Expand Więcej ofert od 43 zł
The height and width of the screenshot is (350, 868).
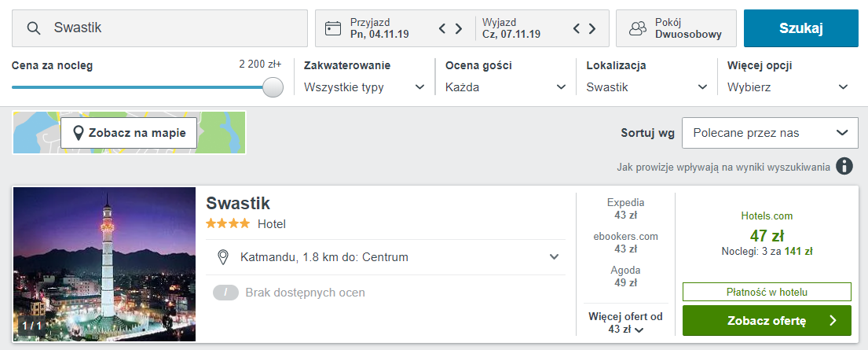[626, 322]
